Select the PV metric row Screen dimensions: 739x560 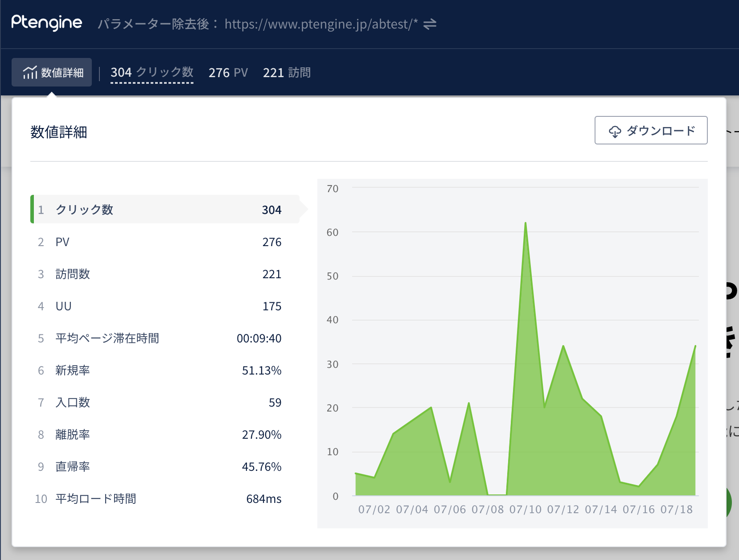pyautogui.click(x=165, y=242)
